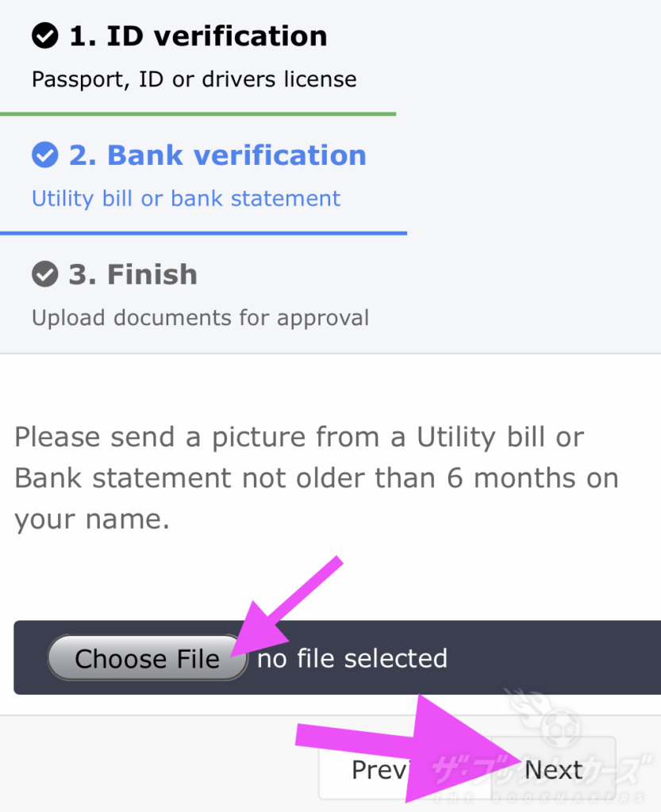Click the utility bill instruction paragraph
661x812 pixels.
pos(316,478)
